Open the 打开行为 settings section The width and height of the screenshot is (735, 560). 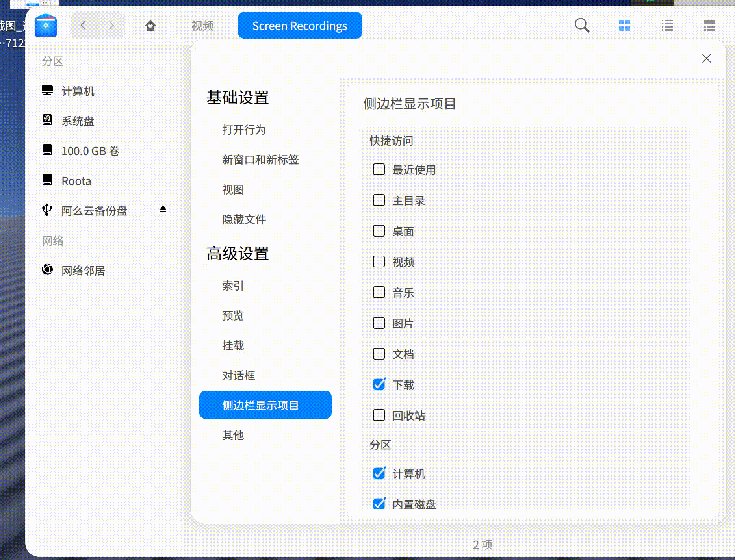click(x=243, y=130)
